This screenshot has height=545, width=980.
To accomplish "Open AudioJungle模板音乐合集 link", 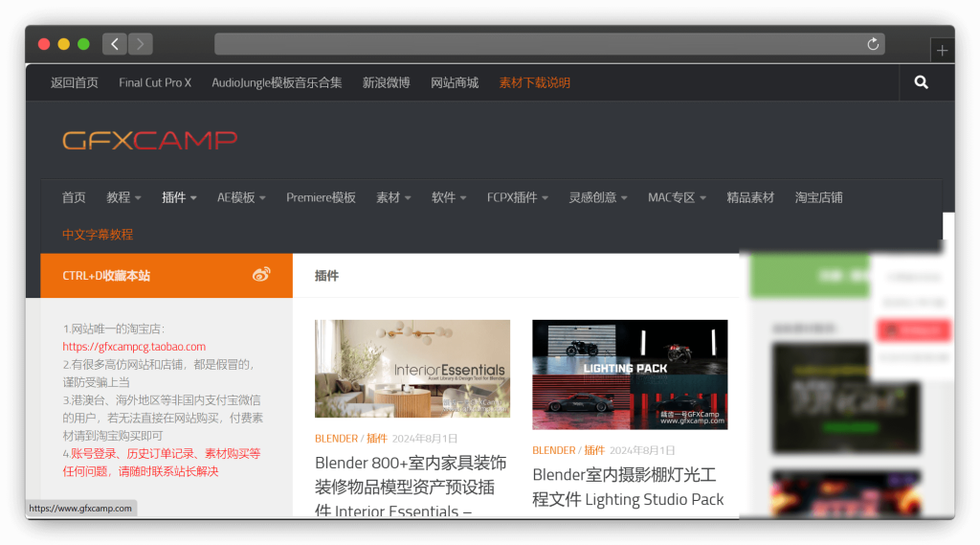I will pyautogui.click(x=277, y=82).
